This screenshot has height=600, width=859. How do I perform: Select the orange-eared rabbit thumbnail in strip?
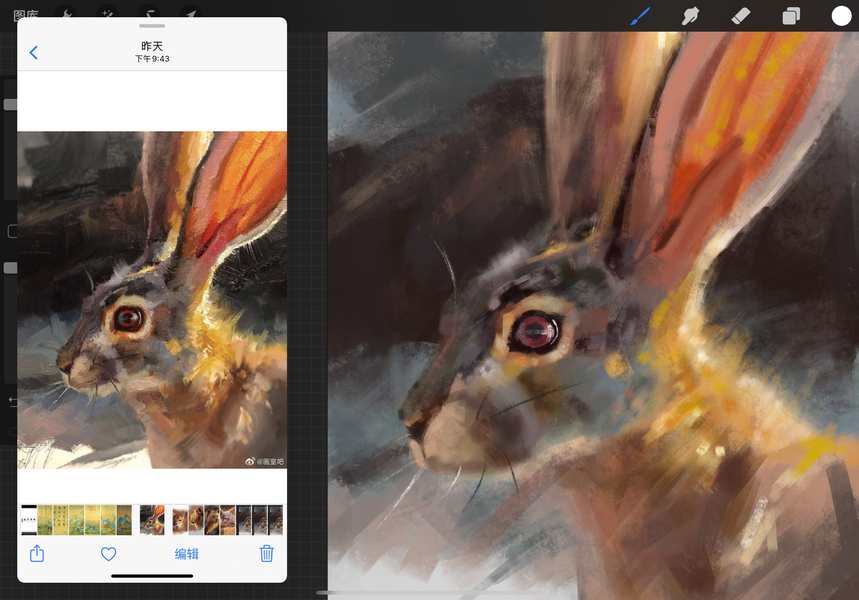click(152, 520)
